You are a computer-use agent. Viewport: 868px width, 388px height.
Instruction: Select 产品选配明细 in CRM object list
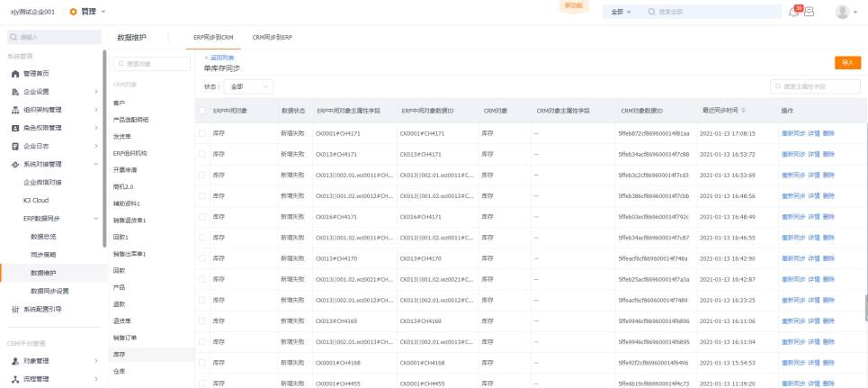pos(130,120)
